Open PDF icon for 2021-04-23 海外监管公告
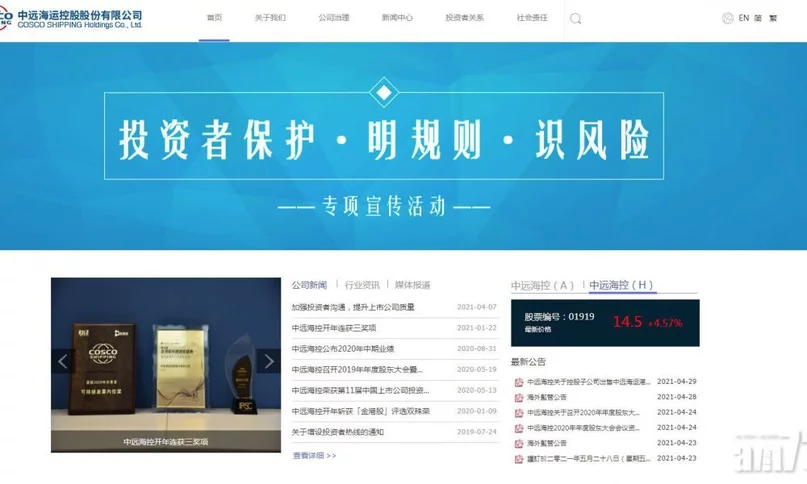Viewport: 807px width, 484px height. point(519,443)
